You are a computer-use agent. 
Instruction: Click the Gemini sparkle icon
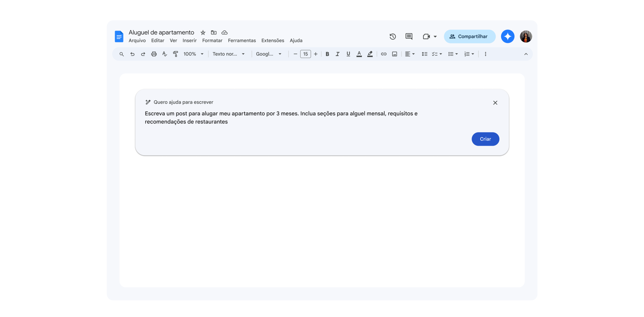click(x=507, y=37)
